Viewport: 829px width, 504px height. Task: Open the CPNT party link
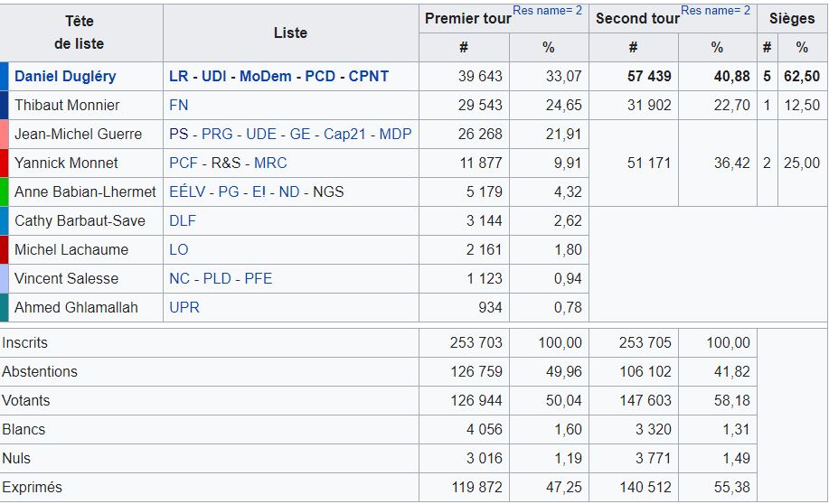click(x=368, y=77)
